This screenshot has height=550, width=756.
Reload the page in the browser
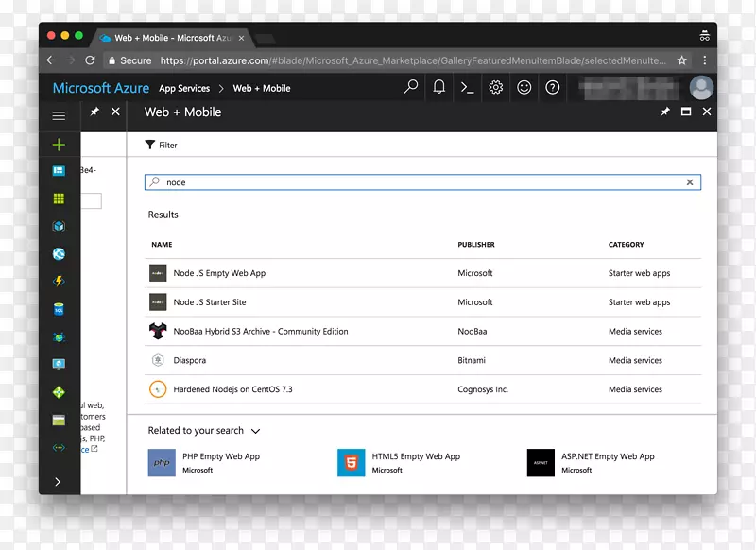pos(90,60)
